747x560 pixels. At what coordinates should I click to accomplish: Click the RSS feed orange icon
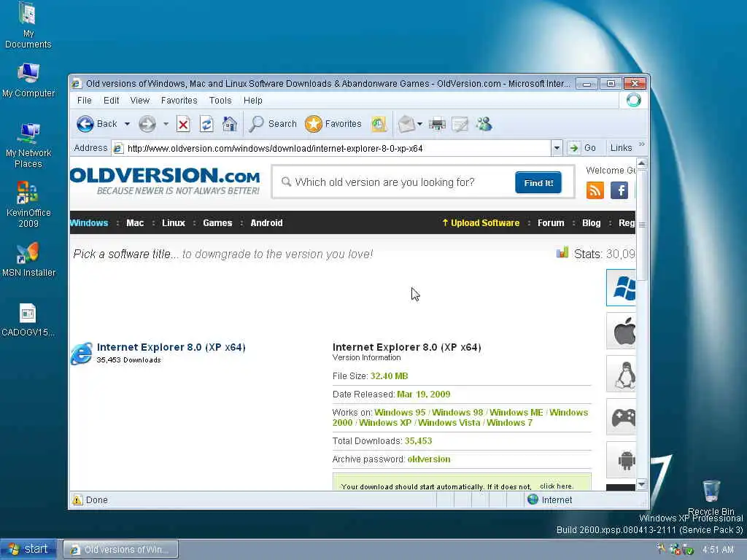[595, 190]
